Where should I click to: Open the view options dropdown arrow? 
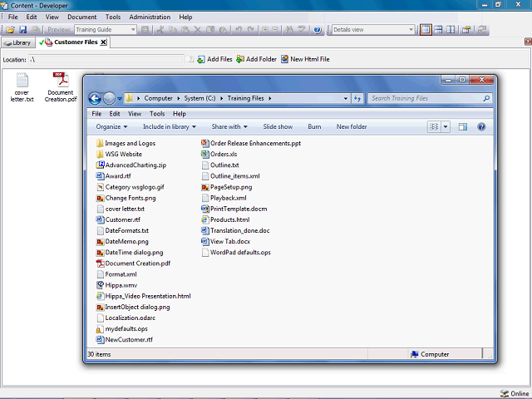(446, 127)
